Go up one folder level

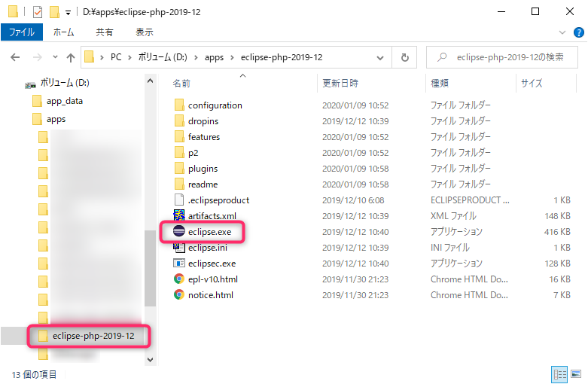[x=71, y=57]
